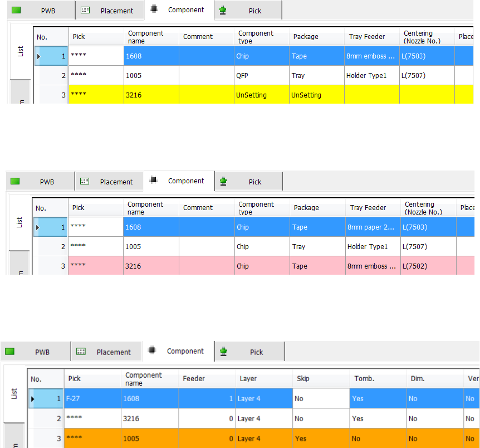Select the vertical List tab in the middle panel
The image size is (480, 448).
[19, 222]
